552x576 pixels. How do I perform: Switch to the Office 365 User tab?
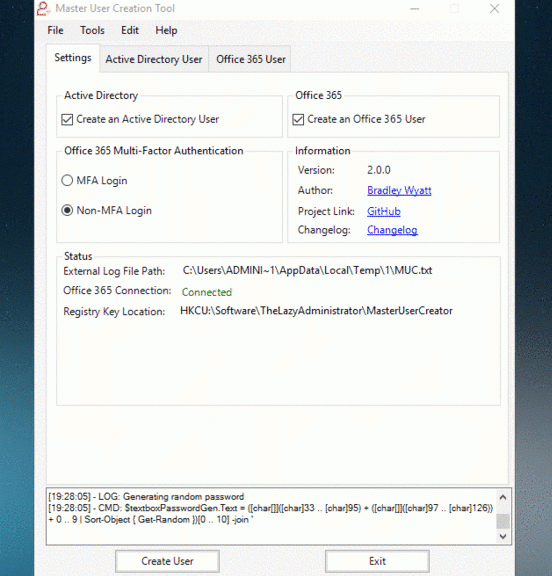tap(251, 59)
